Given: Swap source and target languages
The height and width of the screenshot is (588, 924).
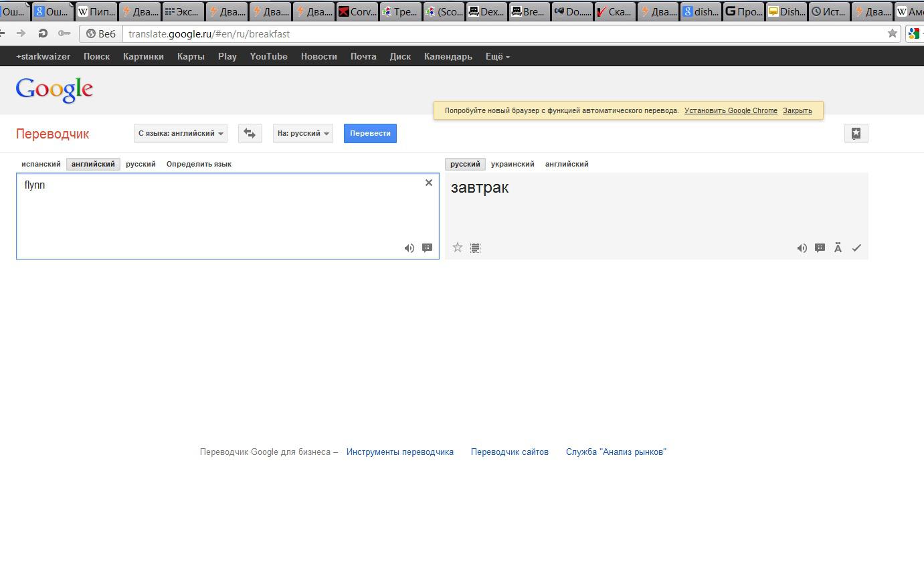Looking at the screenshot, I should pyautogui.click(x=250, y=133).
